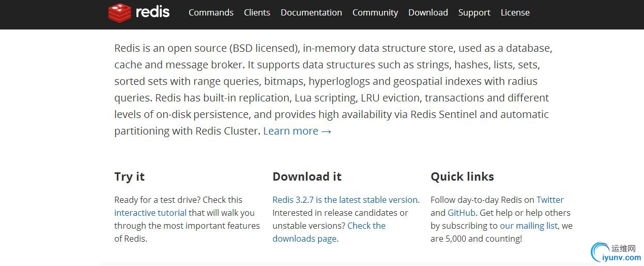Click the red Redis cube logo icon
This screenshot has width=644, height=266.
pyautogui.click(x=119, y=12)
